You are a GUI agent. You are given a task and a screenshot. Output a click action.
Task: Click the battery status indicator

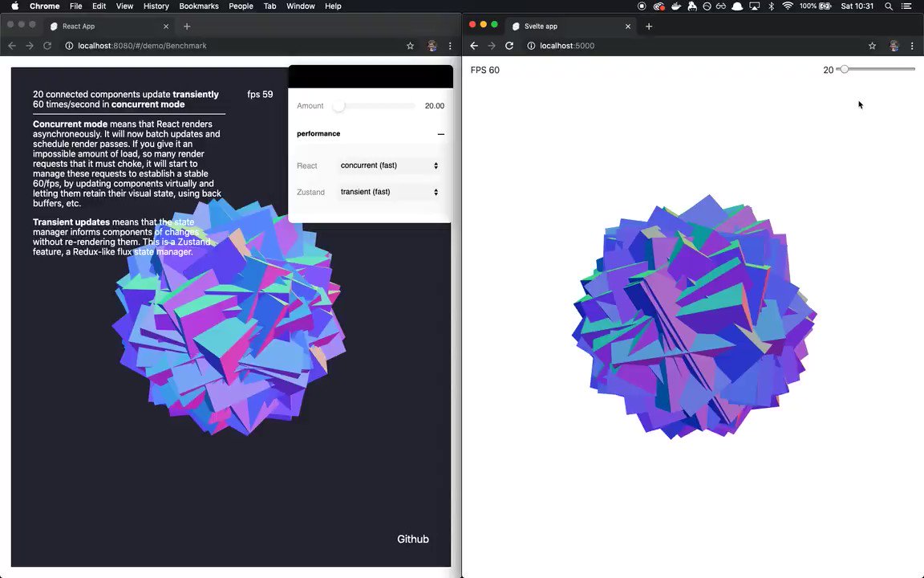pos(816,6)
